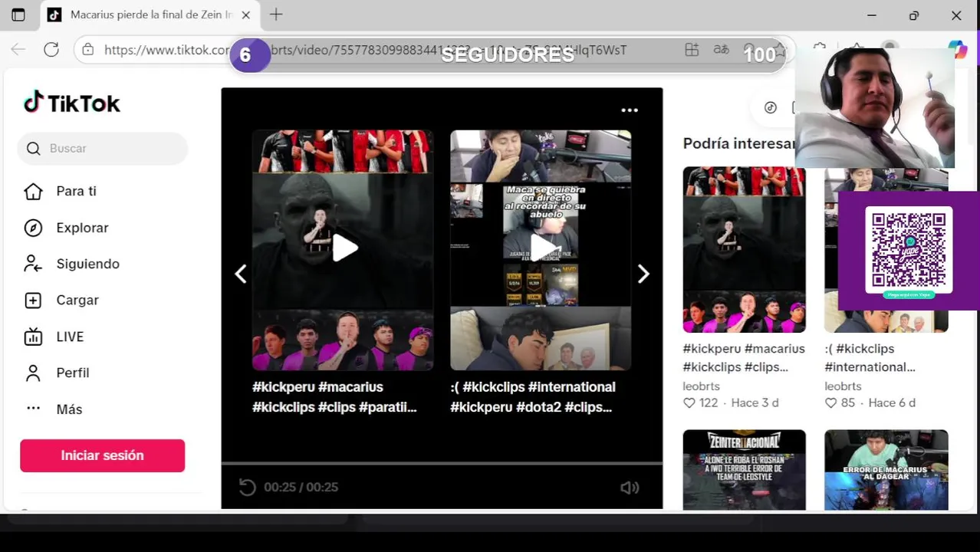The height and width of the screenshot is (552, 980).
Task: Open the #kickclips #international caption in player
Action: (533, 397)
